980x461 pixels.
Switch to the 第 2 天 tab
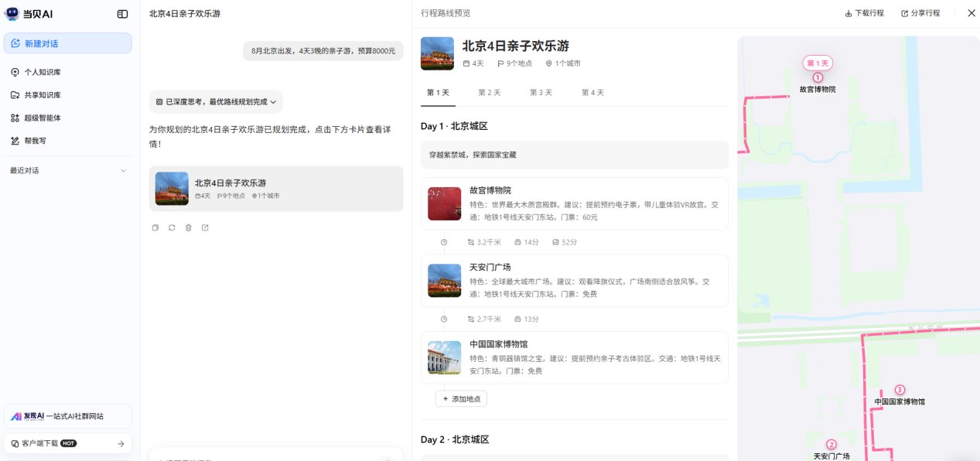tap(490, 92)
